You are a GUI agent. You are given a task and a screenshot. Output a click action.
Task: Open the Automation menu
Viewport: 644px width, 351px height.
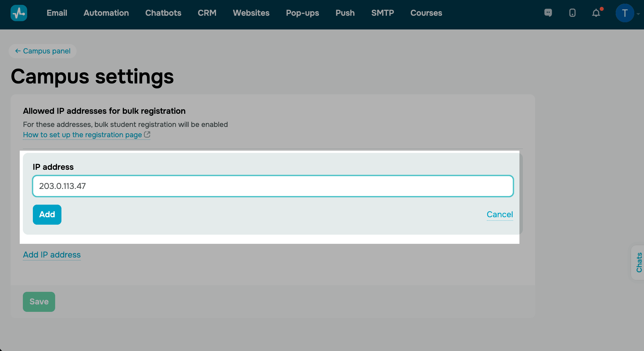106,13
